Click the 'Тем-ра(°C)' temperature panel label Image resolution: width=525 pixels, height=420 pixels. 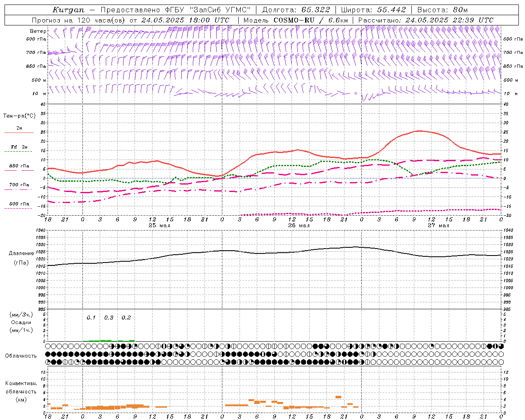(x=19, y=116)
